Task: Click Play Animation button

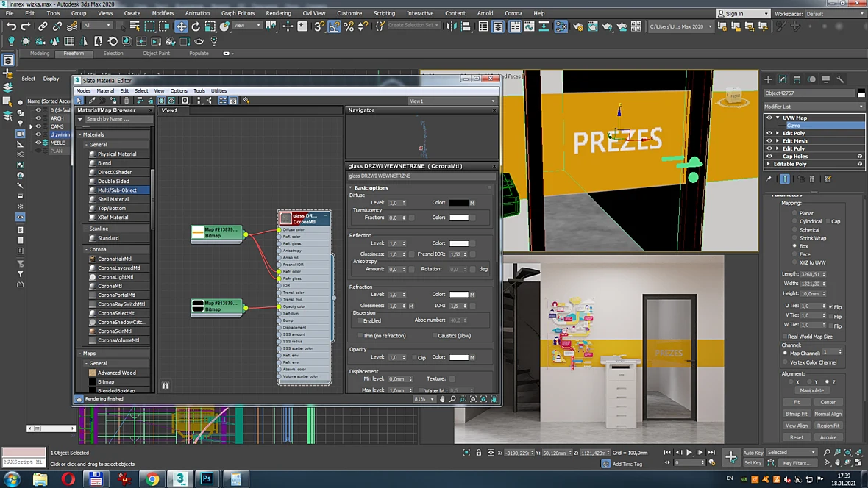Action: click(x=689, y=452)
